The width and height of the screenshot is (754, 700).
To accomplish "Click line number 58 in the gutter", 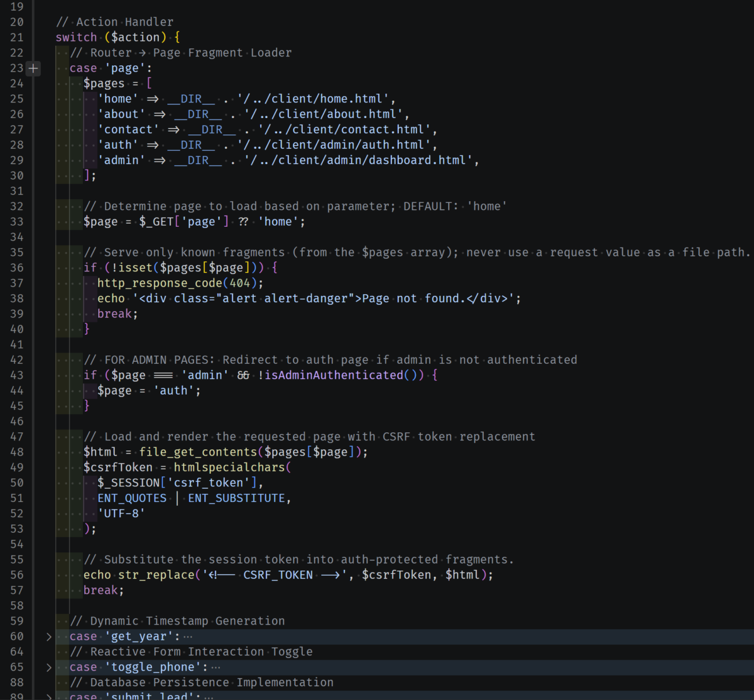I will (16, 606).
